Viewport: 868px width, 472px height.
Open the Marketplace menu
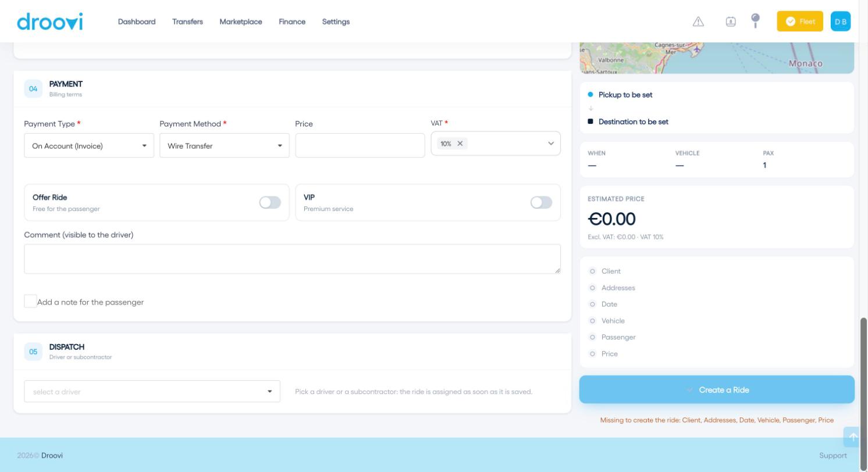pos(241,22)
